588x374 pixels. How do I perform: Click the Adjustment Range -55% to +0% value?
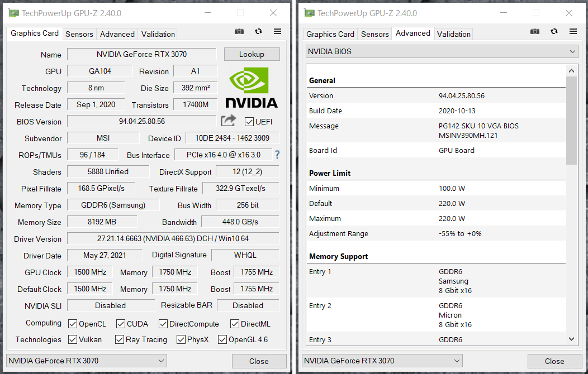pos(460,233)
